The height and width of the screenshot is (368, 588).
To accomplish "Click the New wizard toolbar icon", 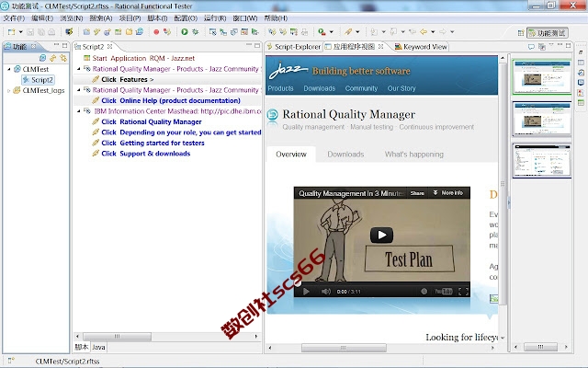I will (12, 32).
